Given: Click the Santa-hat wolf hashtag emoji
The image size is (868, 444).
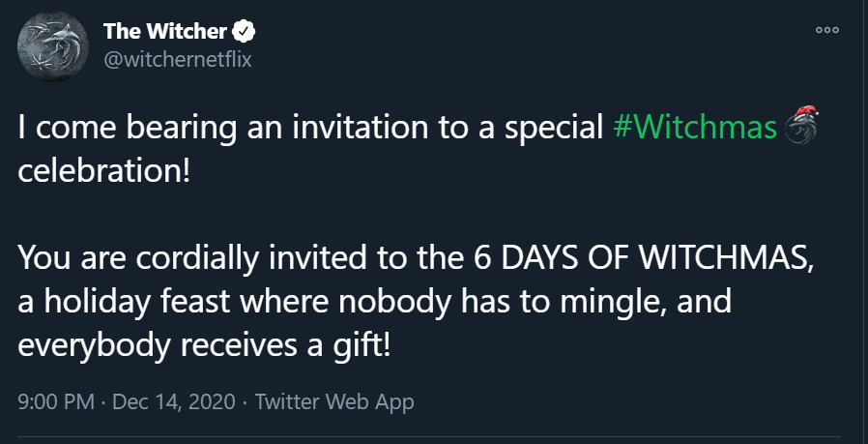Looking at the screenshot, I should coord(801,126).
